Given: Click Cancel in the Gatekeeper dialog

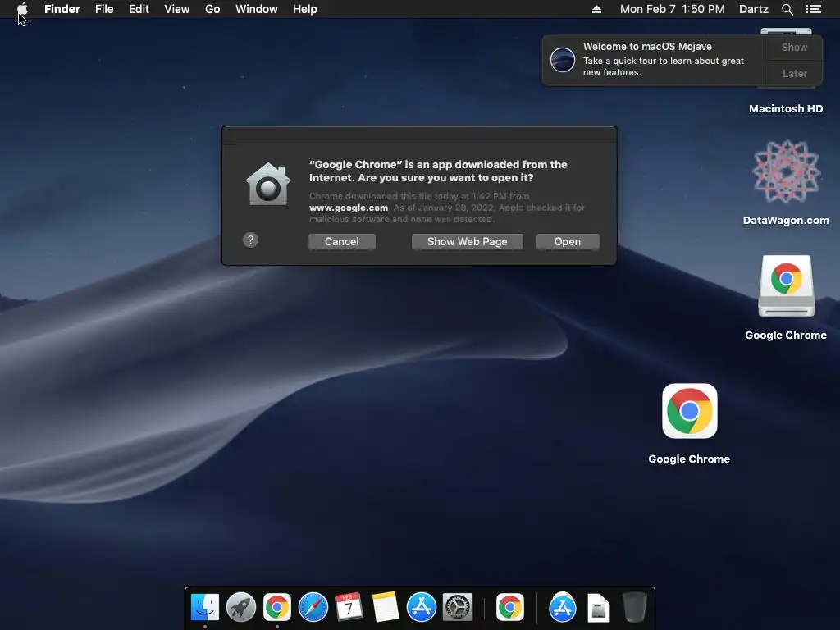Looking at the screenshot, I should coord(342,242).
